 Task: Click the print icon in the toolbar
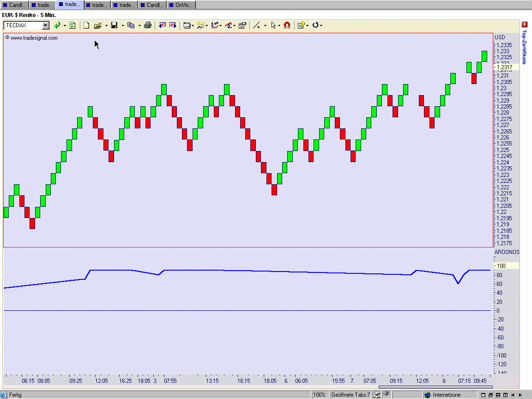pyautogui.click(x=148, y=25)
